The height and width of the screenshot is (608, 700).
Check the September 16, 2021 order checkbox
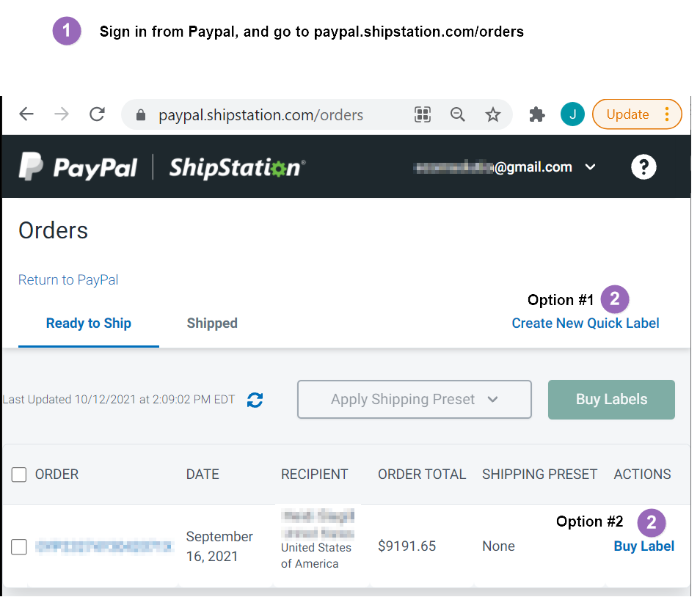[19, 547]
